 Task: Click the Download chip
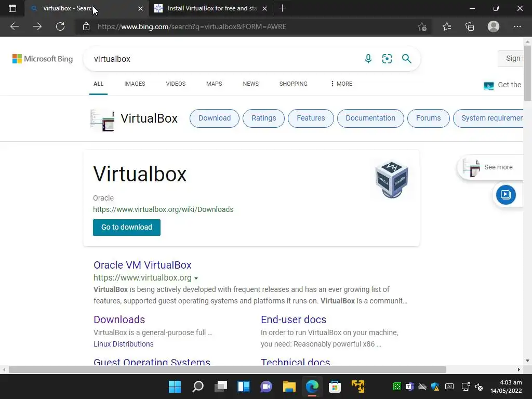215,118
